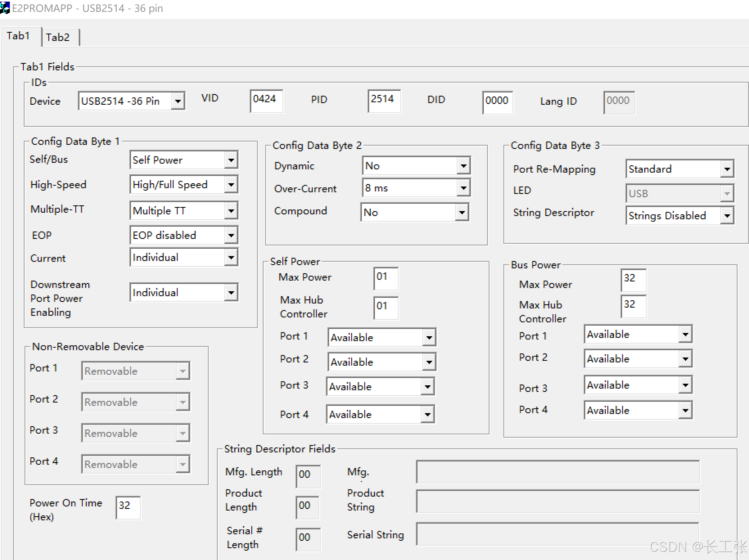The image size is (749, 560).
Task: Open the Multiple-TT dropdown
Action: (184, 210)
